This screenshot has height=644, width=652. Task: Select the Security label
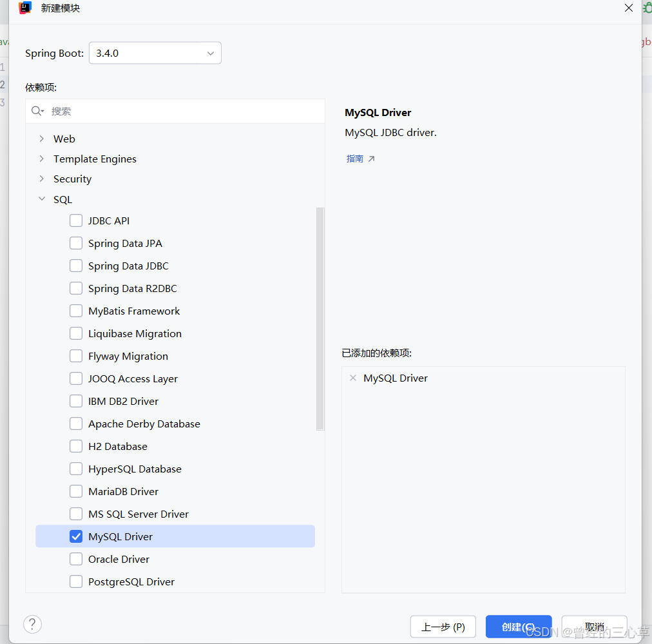(x=72, y=179)
